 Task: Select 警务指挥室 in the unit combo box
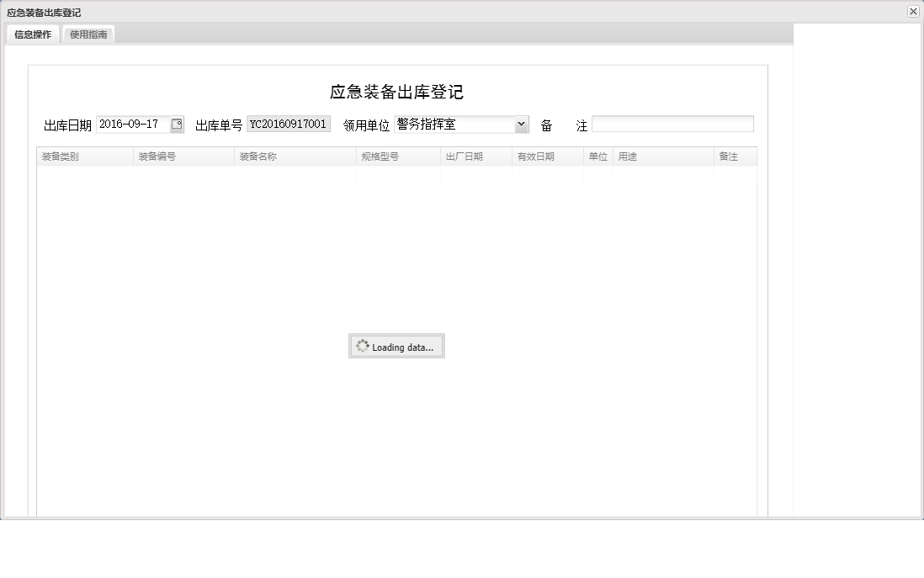[459, 123]
